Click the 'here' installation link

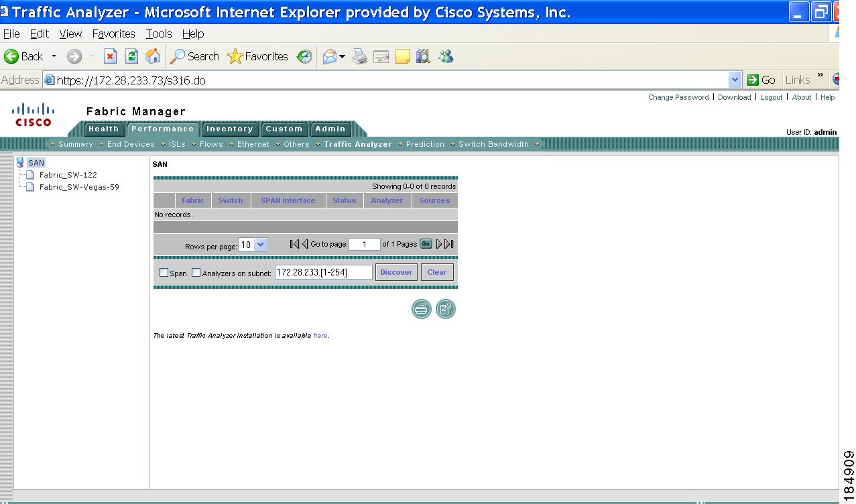[320, 336]
